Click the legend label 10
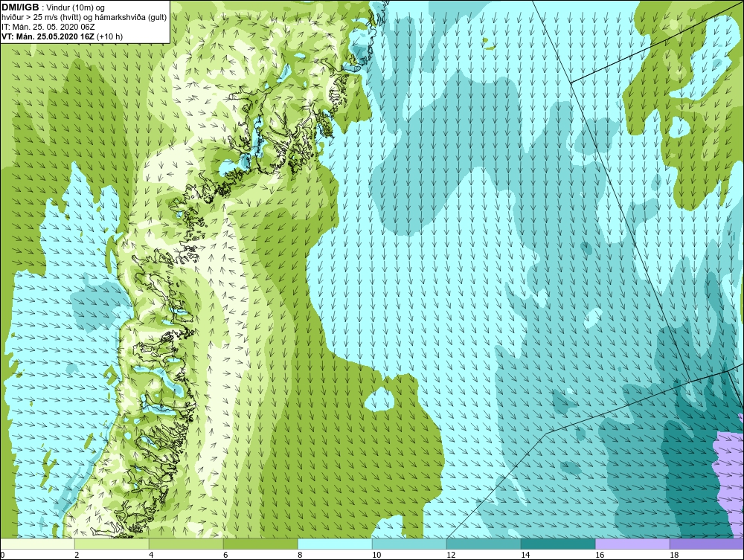The image size is (744, 560). [376, 555]
